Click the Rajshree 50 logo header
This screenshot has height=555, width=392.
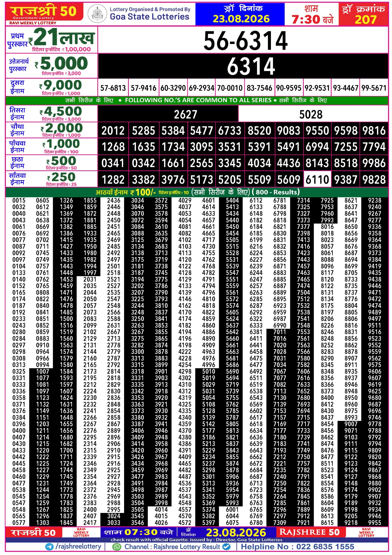(x=44, y=12)
